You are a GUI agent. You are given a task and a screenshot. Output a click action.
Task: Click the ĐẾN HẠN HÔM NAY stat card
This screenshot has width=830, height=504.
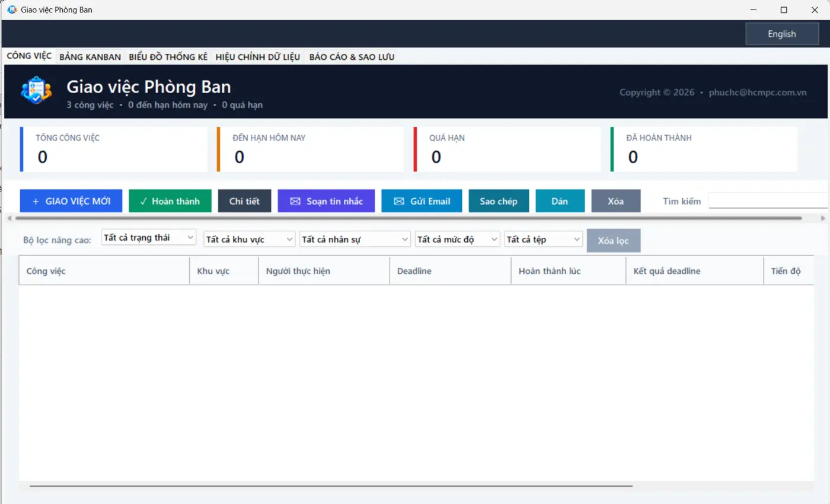(311, 149)
